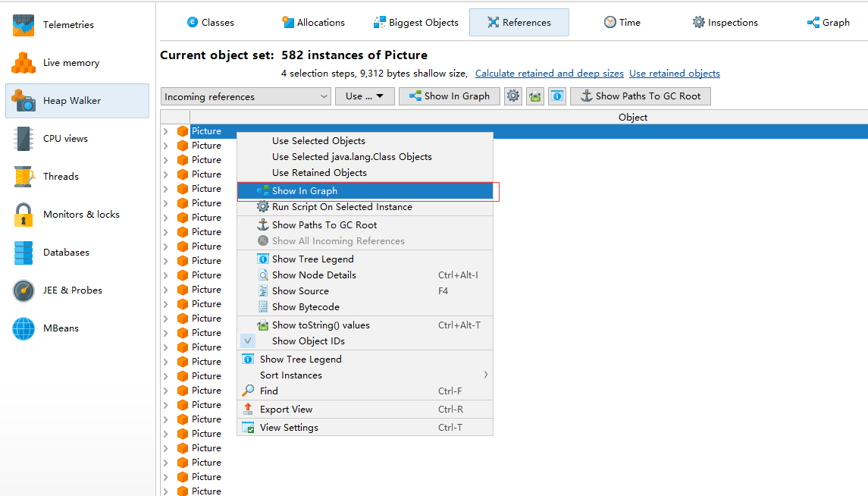The height and width of the screenshot is (496, 868).
Task: Click the gear script icon in toolbar
Action: (x=513, y=96)
